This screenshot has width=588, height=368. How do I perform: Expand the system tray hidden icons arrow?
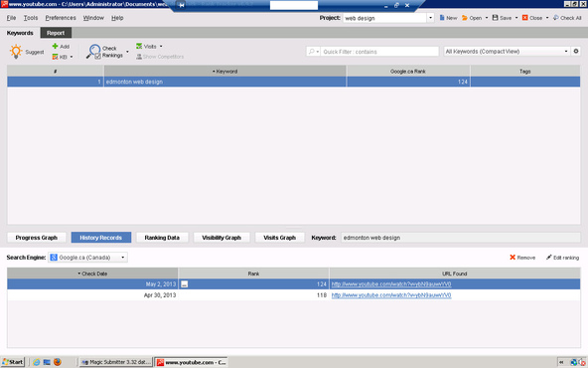point(561,362)
